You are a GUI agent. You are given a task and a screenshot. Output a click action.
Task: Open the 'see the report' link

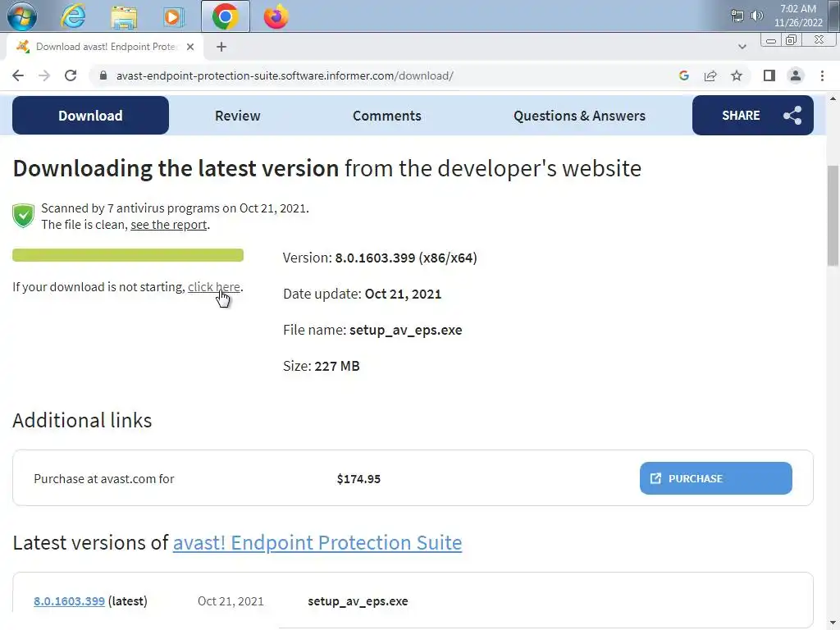coord(169,225)
